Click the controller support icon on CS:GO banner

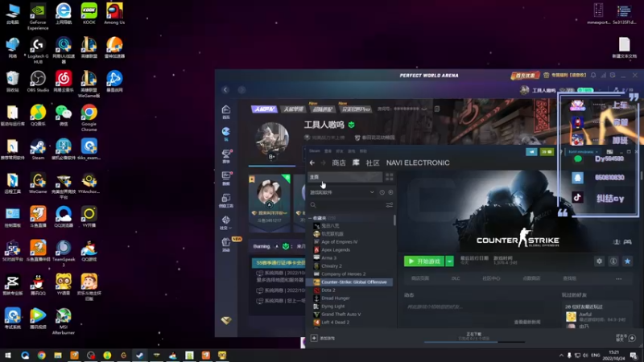click(627, 242)
